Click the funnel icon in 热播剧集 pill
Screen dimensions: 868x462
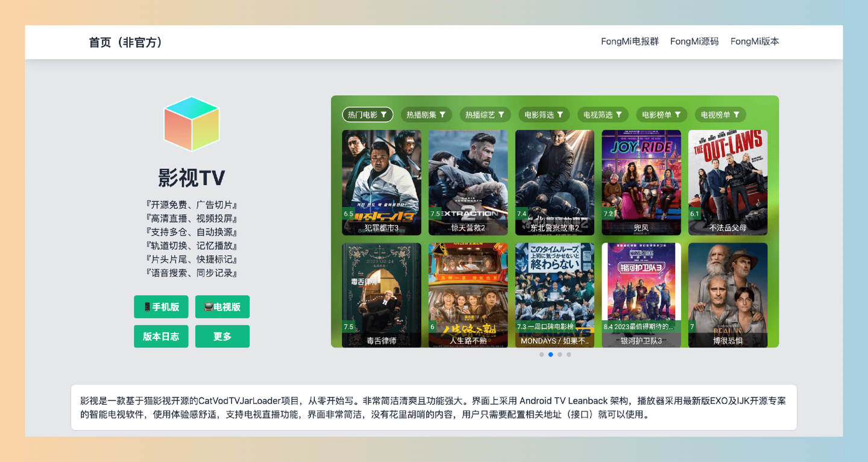(x=442, y=115)
